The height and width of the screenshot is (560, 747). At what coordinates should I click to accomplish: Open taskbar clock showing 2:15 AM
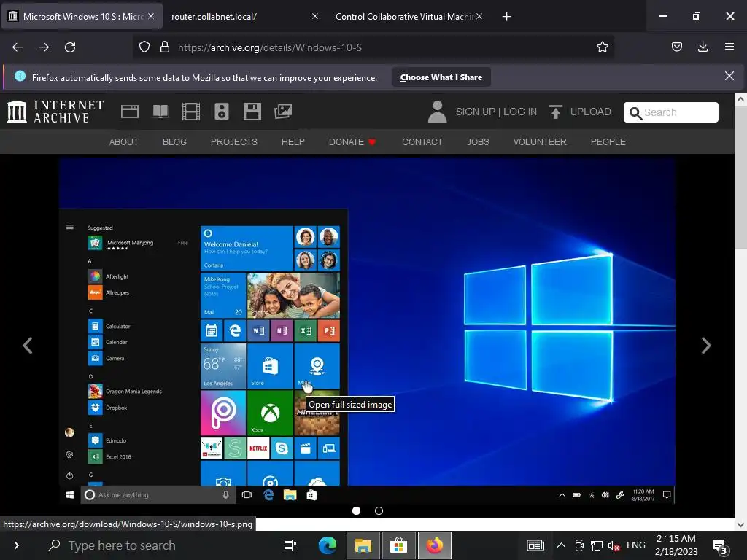point(676,545)
